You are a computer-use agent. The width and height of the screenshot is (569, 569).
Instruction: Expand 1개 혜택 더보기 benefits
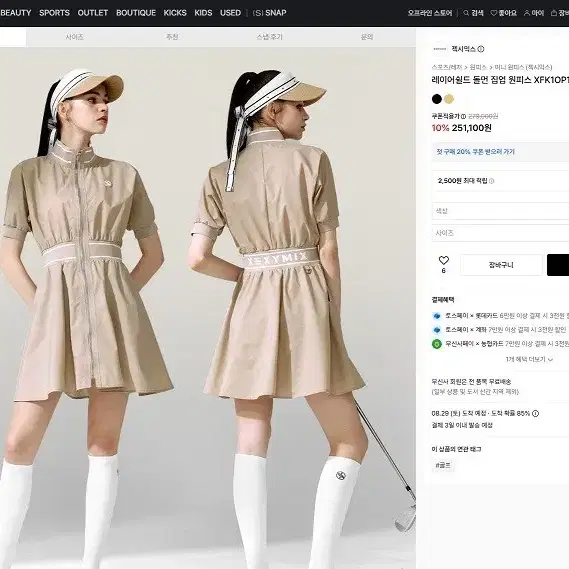(x=529, y=359)
